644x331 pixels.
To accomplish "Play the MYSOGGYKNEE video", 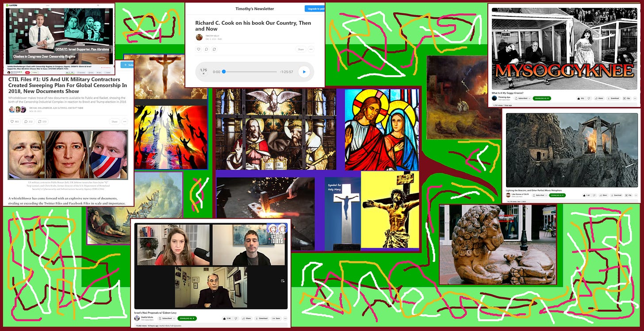I will [x=565, y=48].
